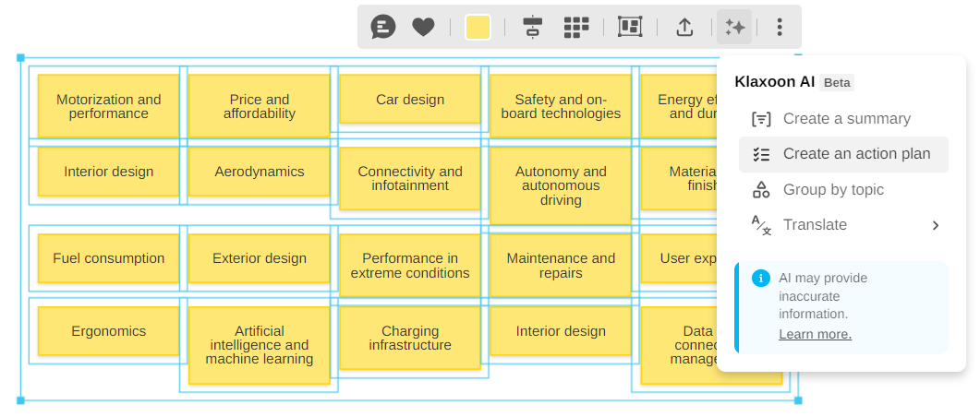Follow the Learn more link
Image resolution: width=980 pixels, height=417 pixels.
click(x=815, y=334)
